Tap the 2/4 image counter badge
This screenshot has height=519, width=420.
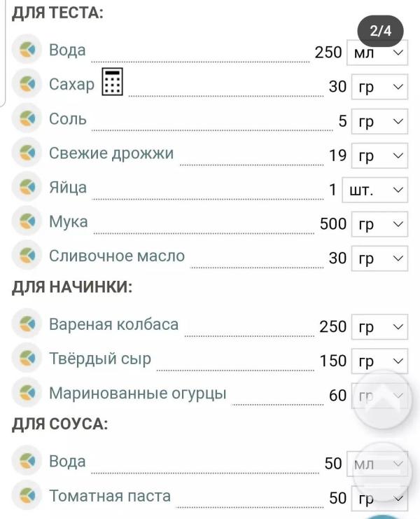point(380,31)
